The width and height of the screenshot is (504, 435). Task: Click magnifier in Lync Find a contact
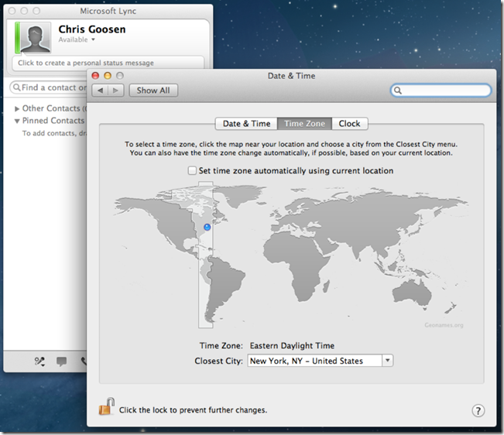click(17, 87)
